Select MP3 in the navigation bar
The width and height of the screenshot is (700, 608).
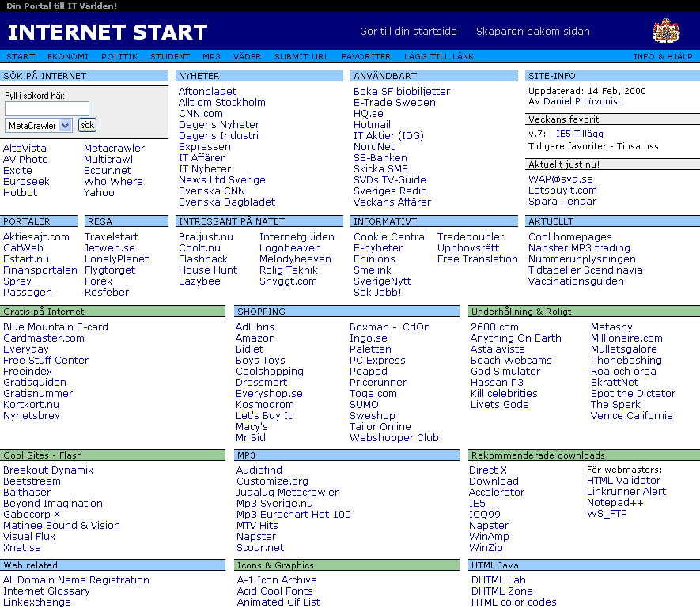point(212,57)
